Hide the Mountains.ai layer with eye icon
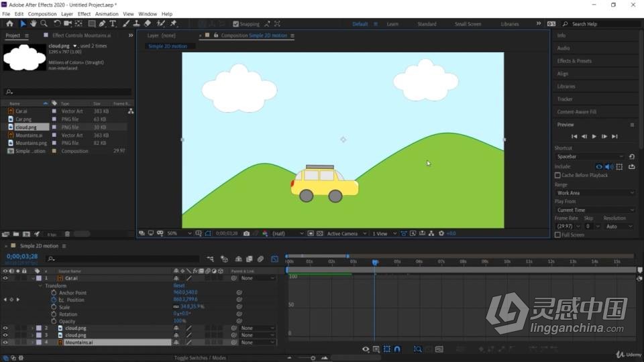The height and width of the screenshot is (362, 644). point(5,343)
